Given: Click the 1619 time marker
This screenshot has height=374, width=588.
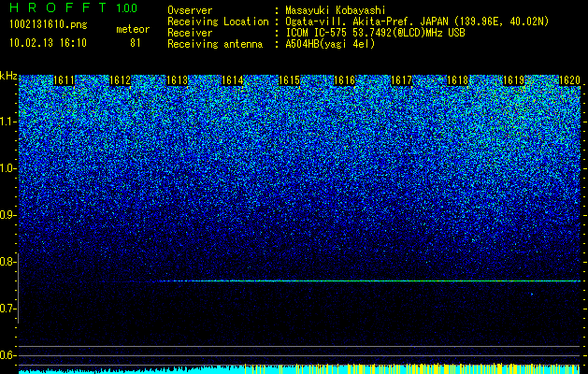Looking at the screenshot, I should (513, 80).
